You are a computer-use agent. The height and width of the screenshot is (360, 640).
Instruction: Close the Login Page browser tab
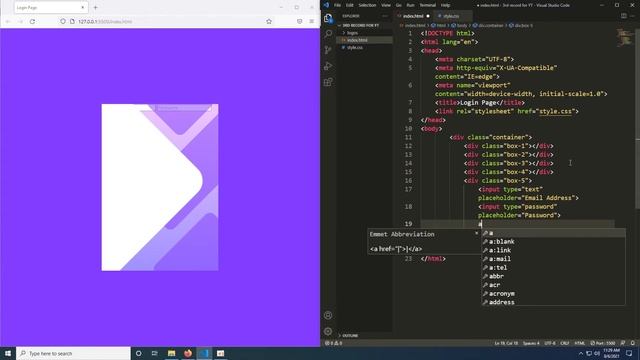(x=83, y=7)
